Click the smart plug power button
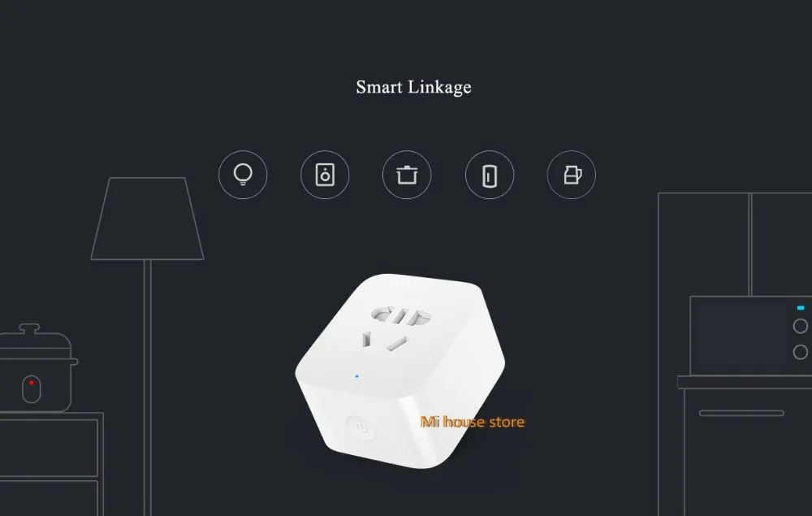812x516 pixels. [x=361, y=428]
